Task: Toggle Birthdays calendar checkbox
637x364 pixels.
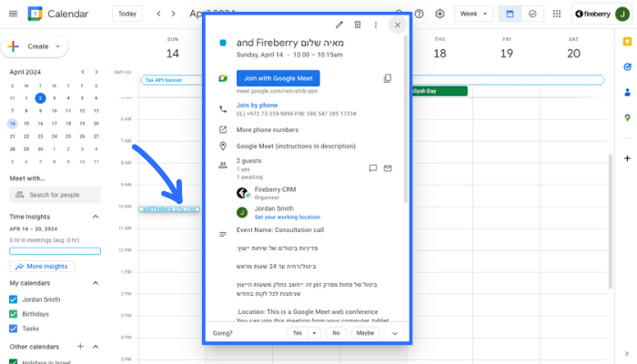Action: [x=13, y=314]
